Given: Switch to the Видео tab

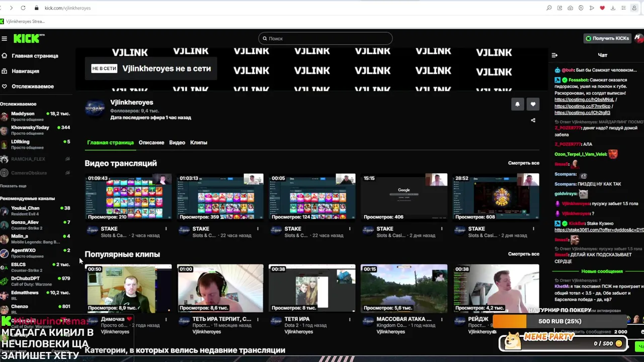Looking at the screenshot, I should (x=177, y=142).
